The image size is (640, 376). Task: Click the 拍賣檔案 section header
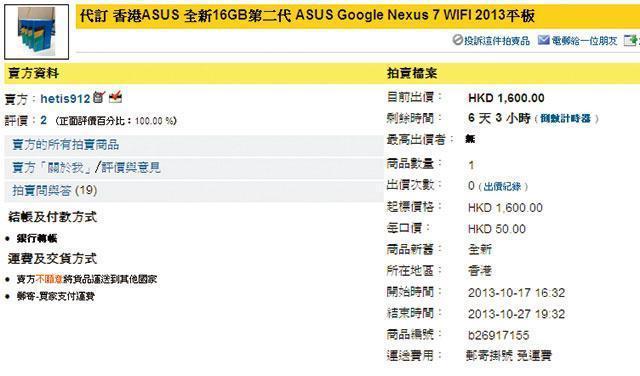pos(412,73)
